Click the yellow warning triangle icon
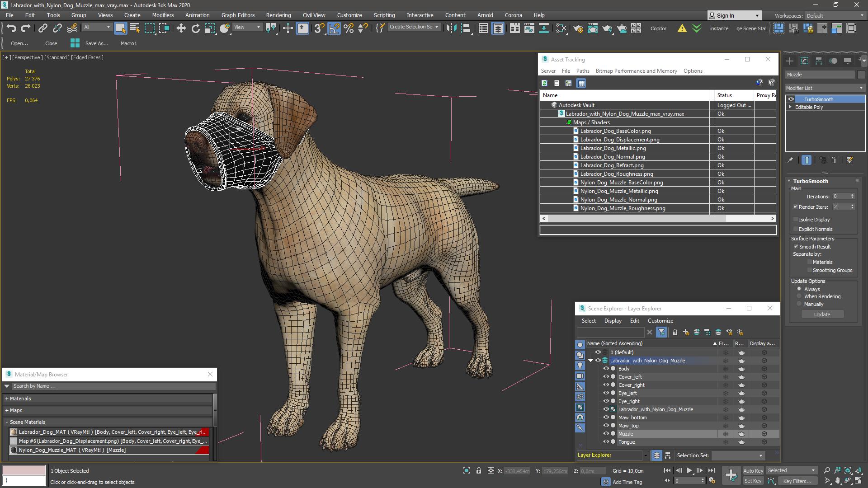The height and width of the screenshot is (488, 868). coord(682,28)
